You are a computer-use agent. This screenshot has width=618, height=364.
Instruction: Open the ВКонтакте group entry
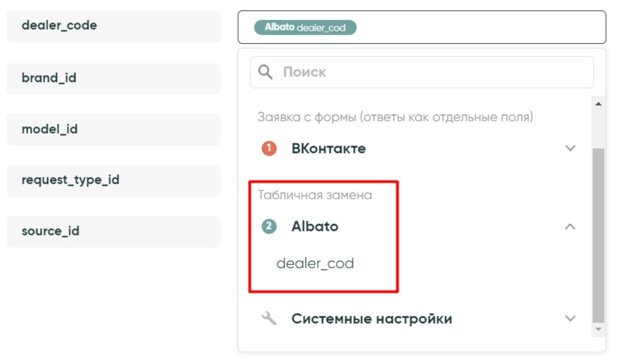(328, 148)
